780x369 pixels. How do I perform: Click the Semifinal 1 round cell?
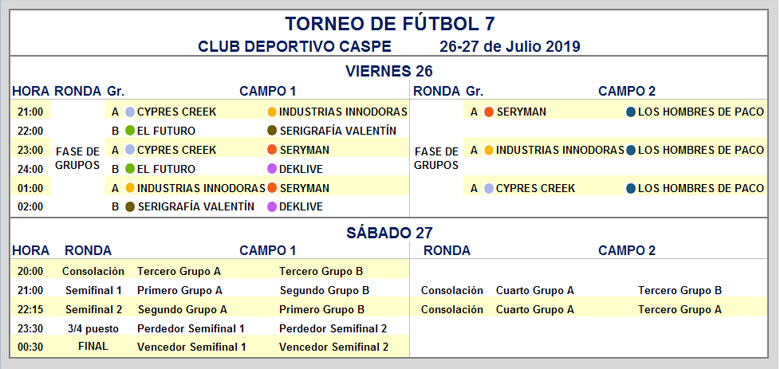(93, 290)
